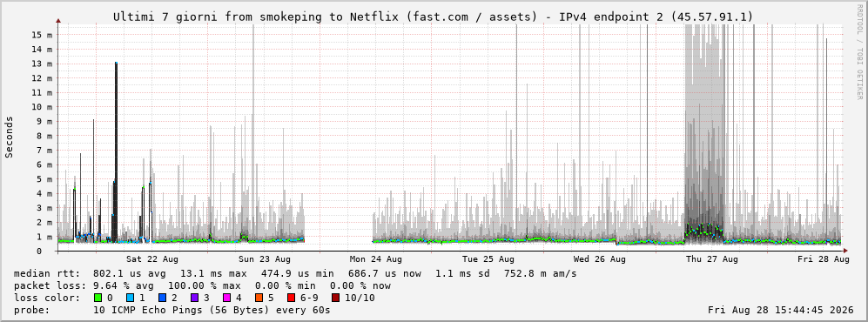
Task: Click the orange loss color 5 swatch
Action: (258, 299)
